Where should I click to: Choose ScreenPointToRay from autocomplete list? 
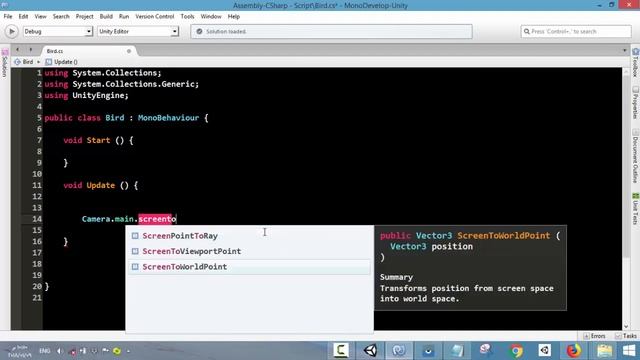point(249,236)
